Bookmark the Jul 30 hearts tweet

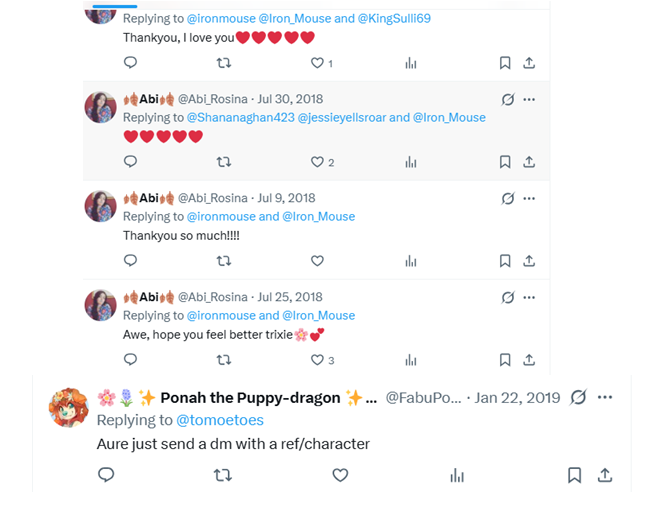click(505, 162)
